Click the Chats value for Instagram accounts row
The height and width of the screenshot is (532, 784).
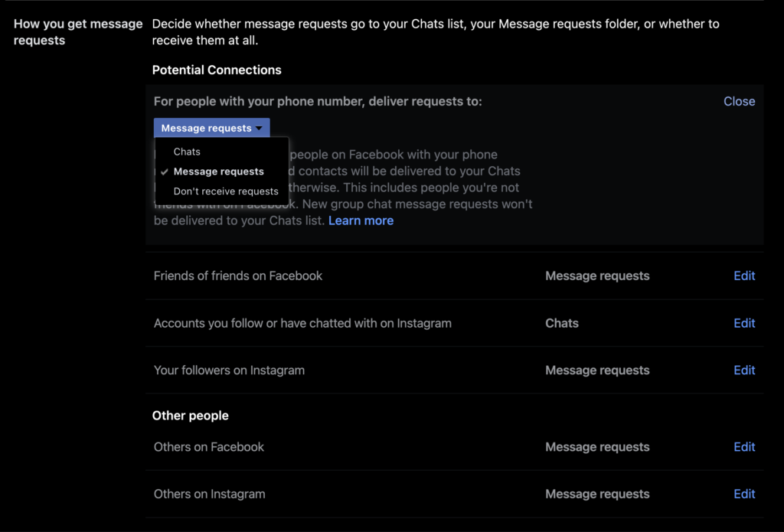(562, 323)
